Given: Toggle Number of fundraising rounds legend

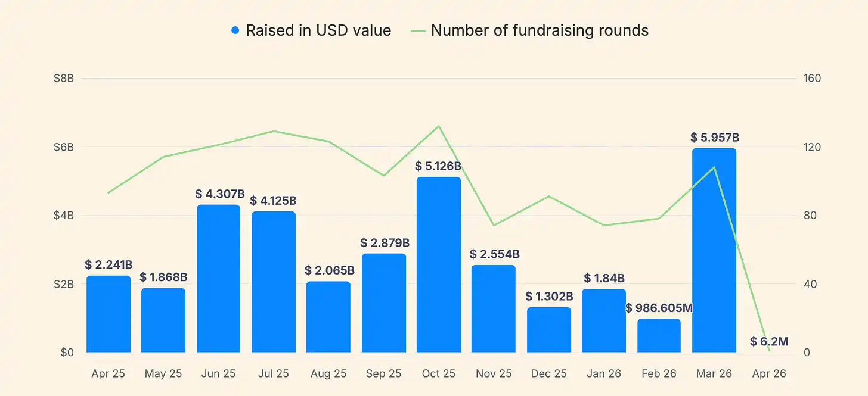Looking at the screenshot, I should pos(540,30).
